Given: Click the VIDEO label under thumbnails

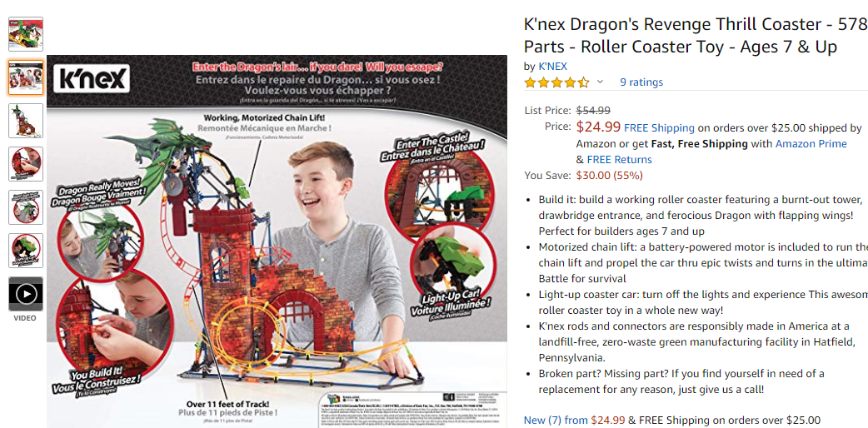Looking at the screenshot, I should point(26,318).
